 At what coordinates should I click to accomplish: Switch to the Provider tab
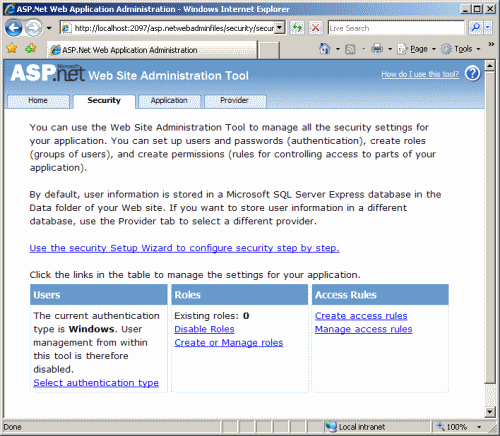click(235, 101)
